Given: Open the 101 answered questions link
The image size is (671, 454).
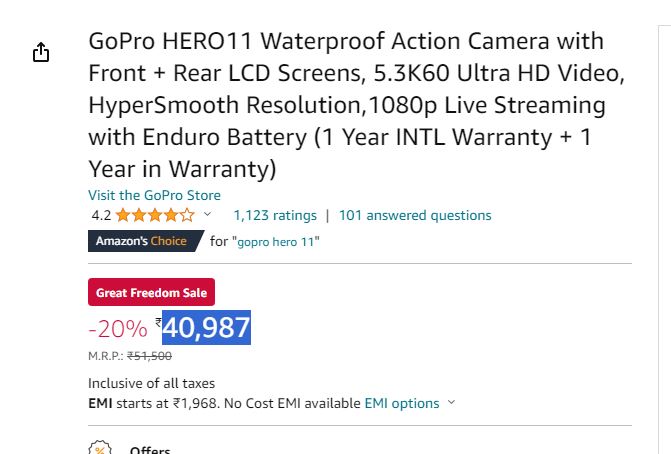Looking at the screenshot, I should point(415,215).
